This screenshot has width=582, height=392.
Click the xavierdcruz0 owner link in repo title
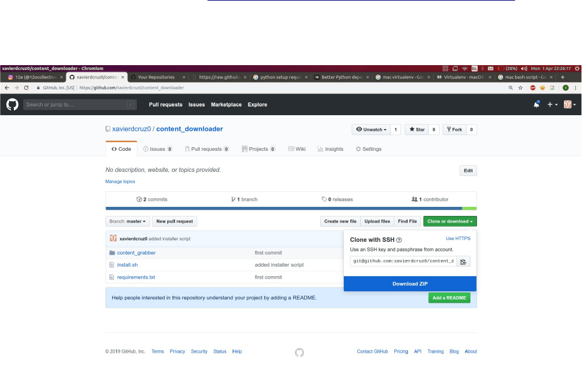click(131, 129)
